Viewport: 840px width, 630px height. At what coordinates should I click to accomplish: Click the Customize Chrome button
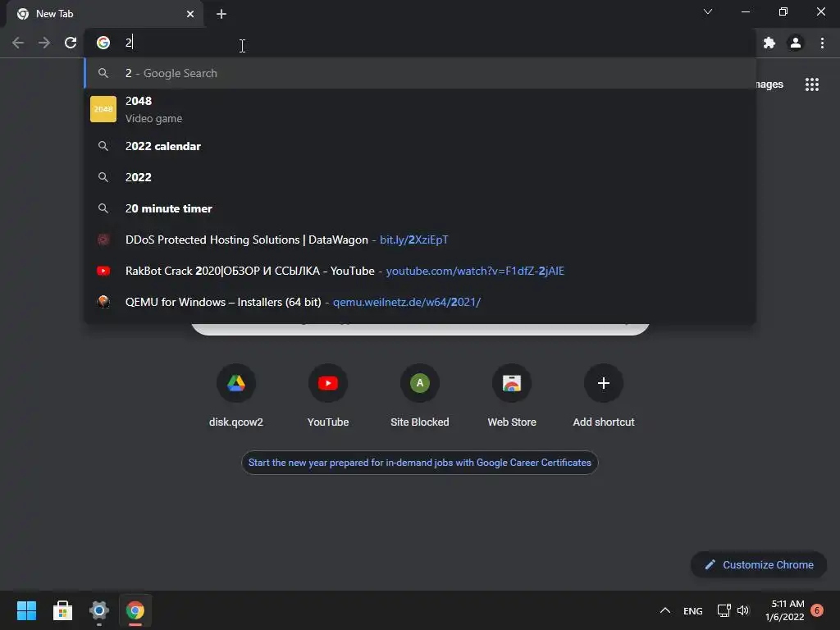(759, 564)
